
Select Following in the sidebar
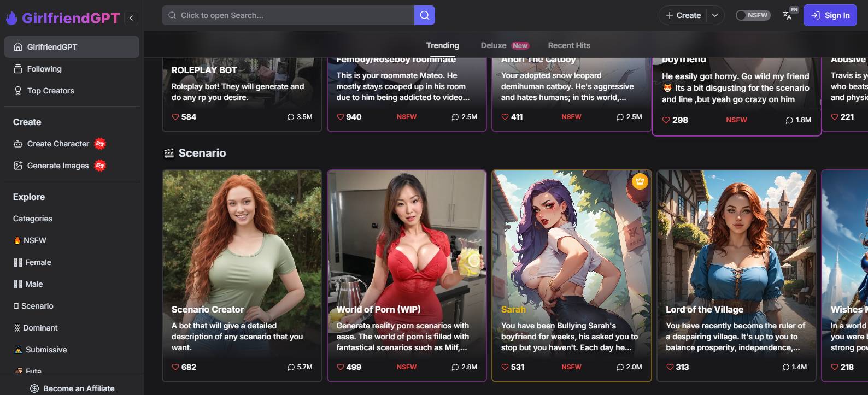pos(72,69)
